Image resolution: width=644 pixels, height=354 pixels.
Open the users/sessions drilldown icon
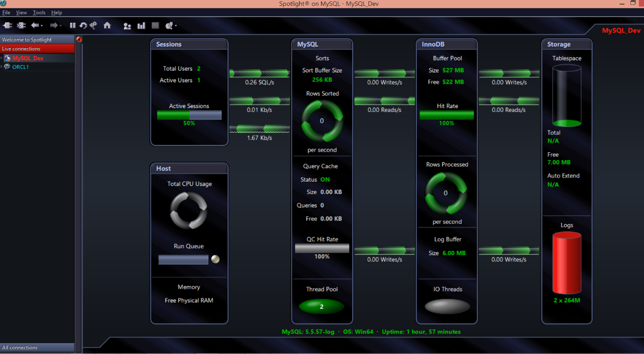[x=127, y=26]
